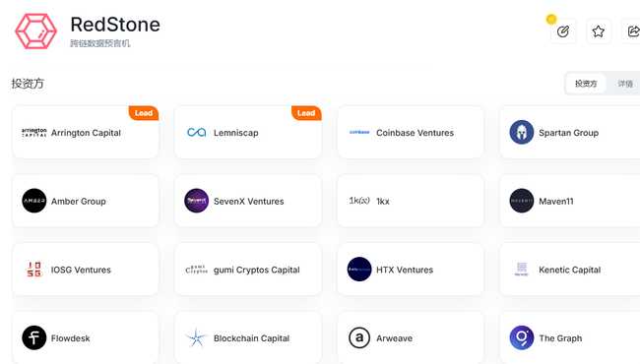Click the edit pencil icon
The image size is (640, 364).
(x=563, y=31)
